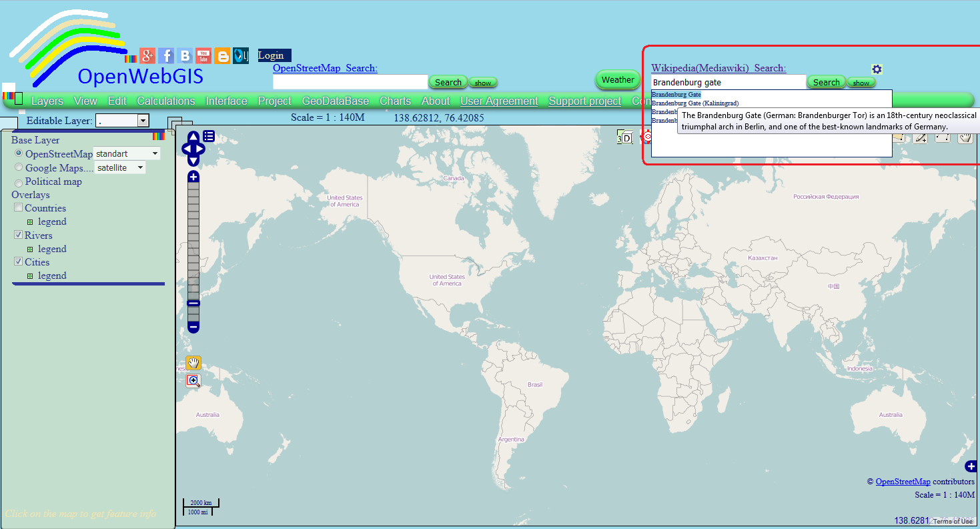This screenshot has width=980, height=529.
Task: Select the hand pan tool on the map
Action: click(x=193, y=362)
